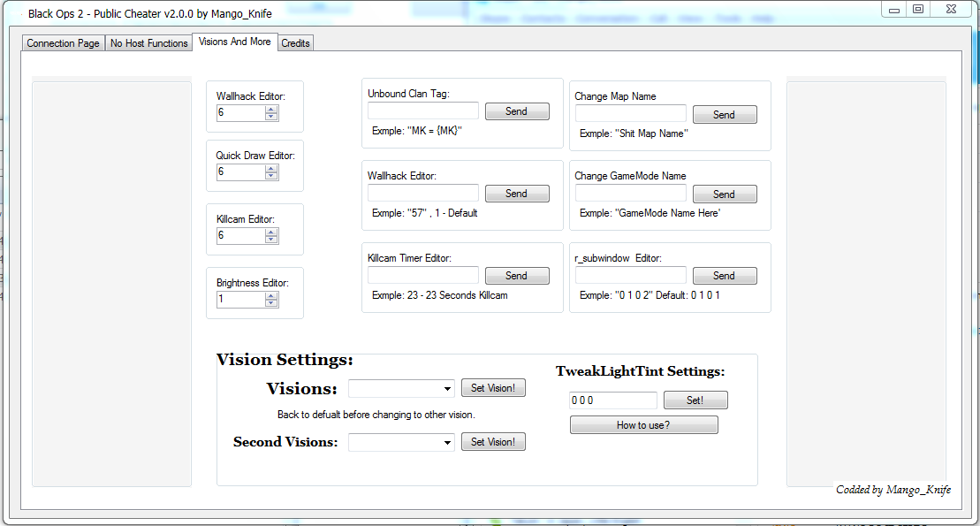Click the Vision Settings: heading
The image size is (980, 526).
[285, 360]
